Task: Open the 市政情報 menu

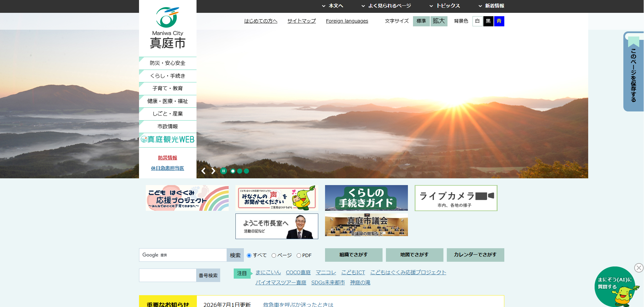Action: coord(168,127)
